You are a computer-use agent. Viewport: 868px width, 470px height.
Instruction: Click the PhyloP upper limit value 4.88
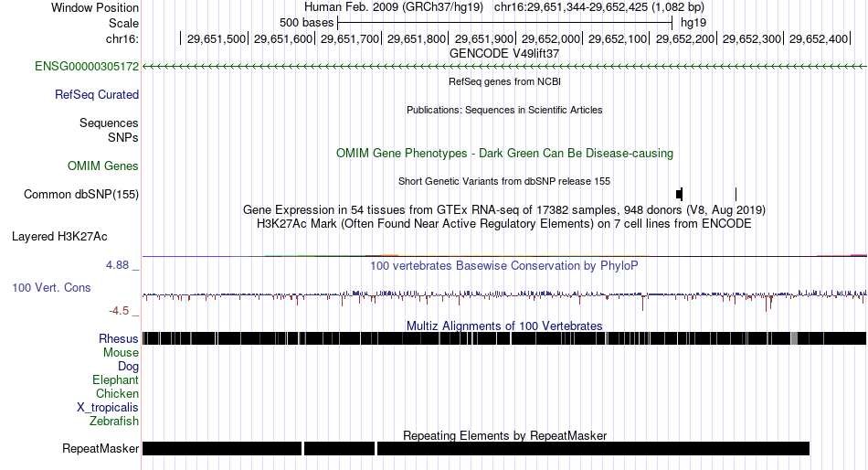(117, 265)
